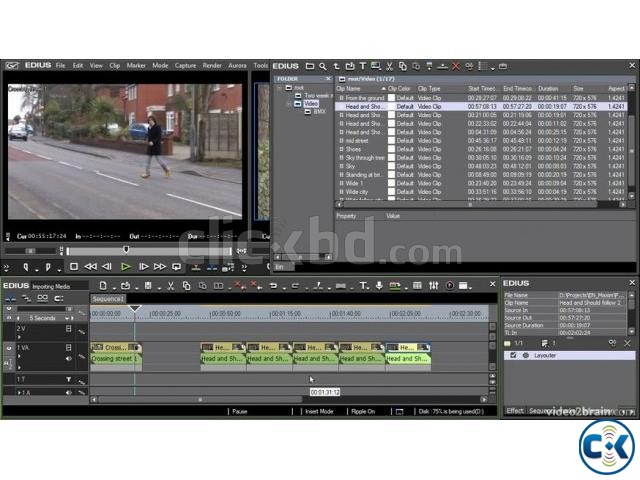Click the red Delete X in Bin toolbar
The height and width of the screenshot is (480, 640).
pyautogui.click(x=456, y=66)
